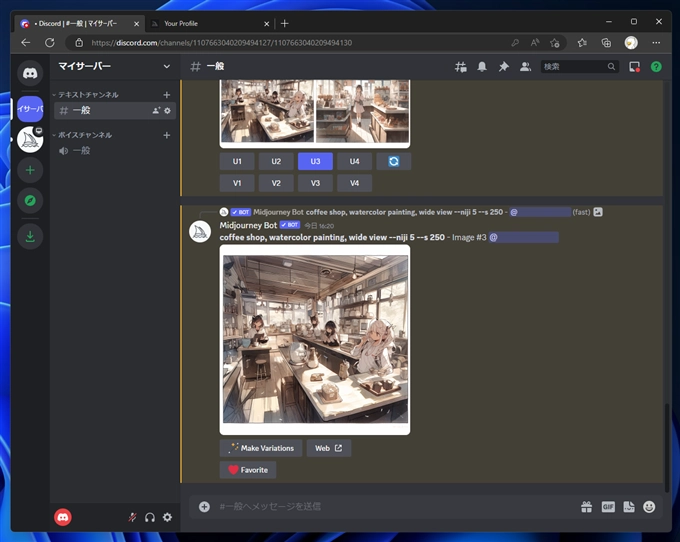Image resolution: width=680 pixels, height=542 pixels.
Task: Click the reroll refresh button
Action: coord(393,161)
